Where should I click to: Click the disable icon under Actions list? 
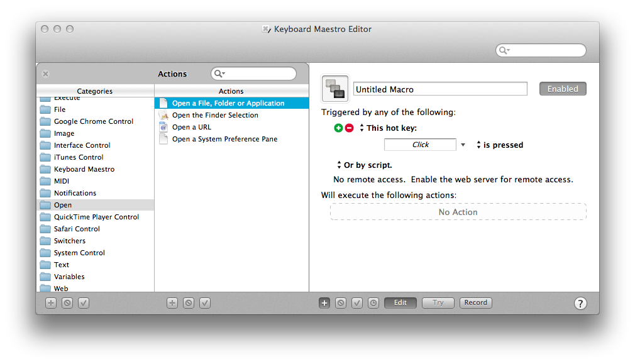(189, 303)
